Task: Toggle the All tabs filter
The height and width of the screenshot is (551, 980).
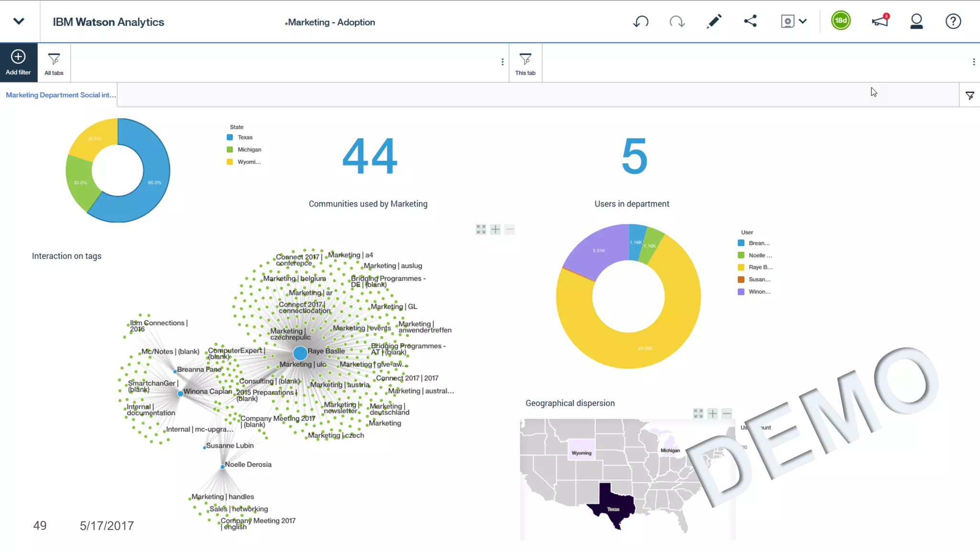Action: pos(54,63)
